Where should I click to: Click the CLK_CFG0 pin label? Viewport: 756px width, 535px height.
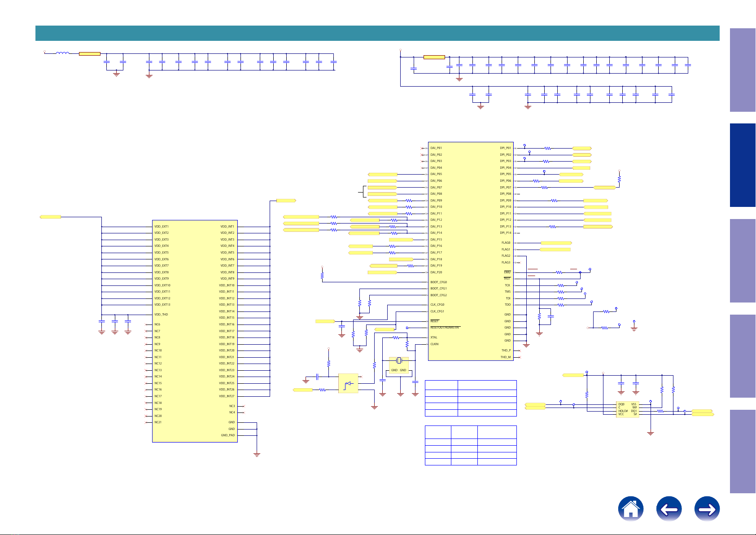point(437,305)
